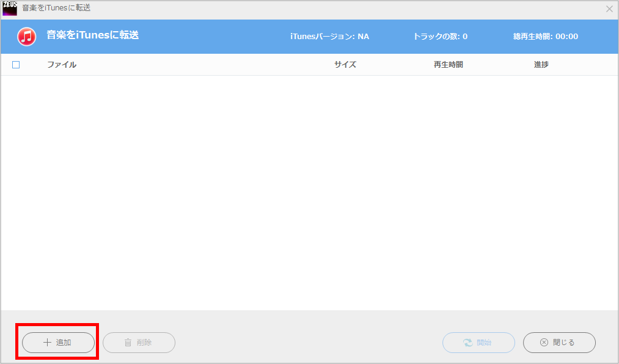Screen dimensions: 619x364
Task: Click the トラックの数: 0 counter
Action: [x=440, y=37]
